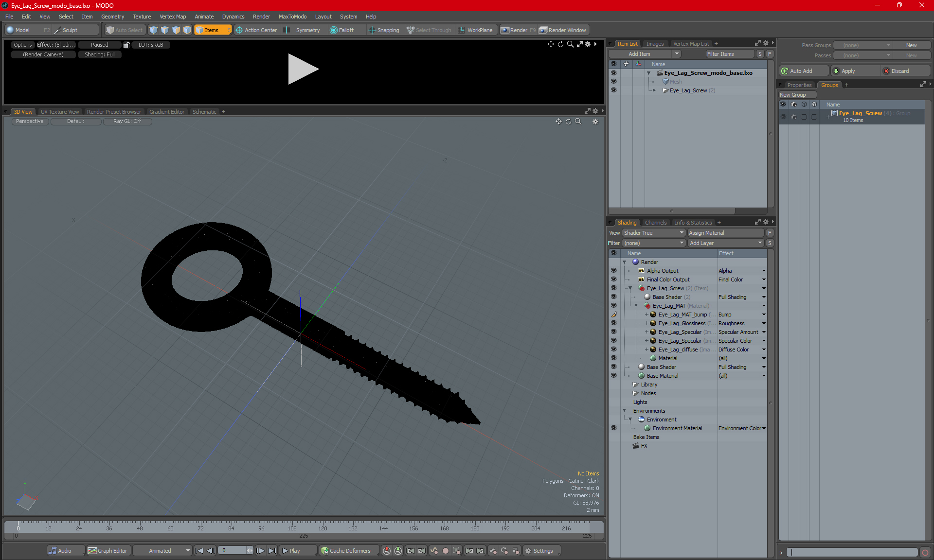Open the WorkPlane menu
This screenshot has width=934, height=560.
click(475, 30)
